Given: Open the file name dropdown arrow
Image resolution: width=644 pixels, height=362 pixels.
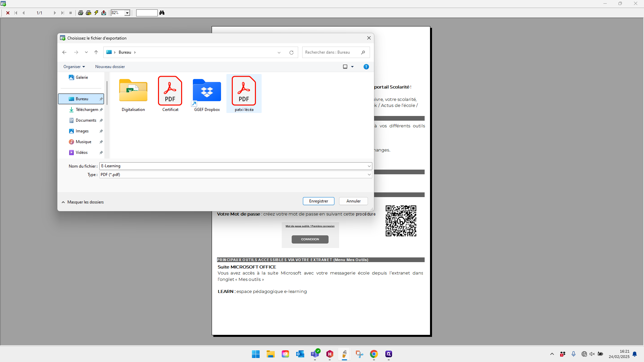Looking at the screenshot, I should click(369, 166).
